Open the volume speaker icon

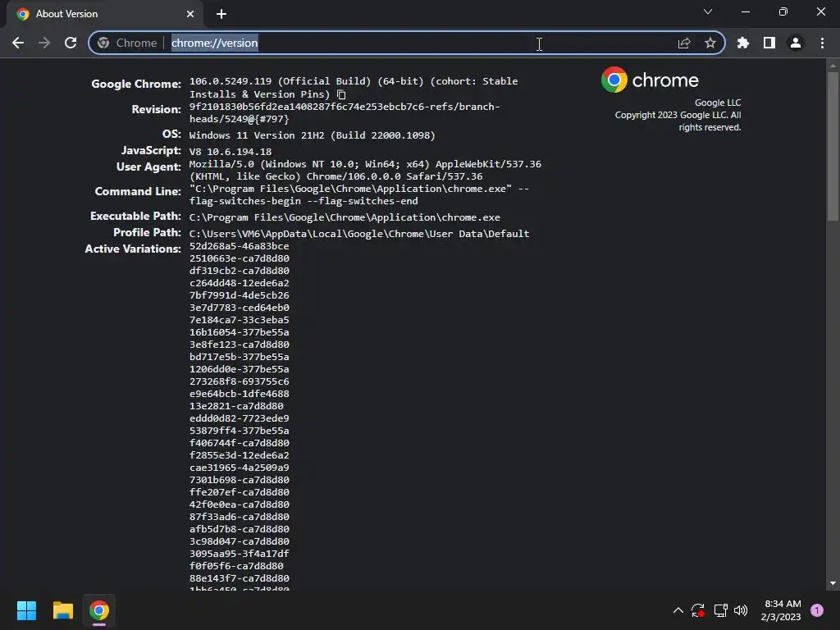click(741, 610)
